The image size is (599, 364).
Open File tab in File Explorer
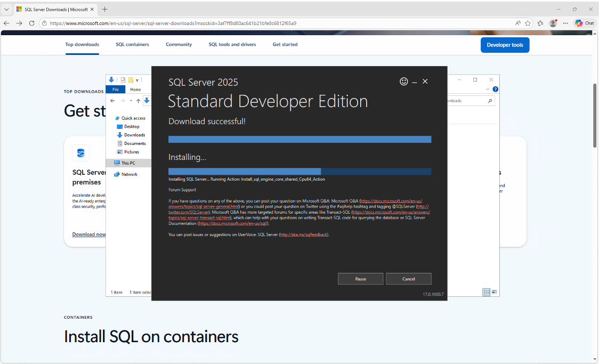(x=115, y=90)
